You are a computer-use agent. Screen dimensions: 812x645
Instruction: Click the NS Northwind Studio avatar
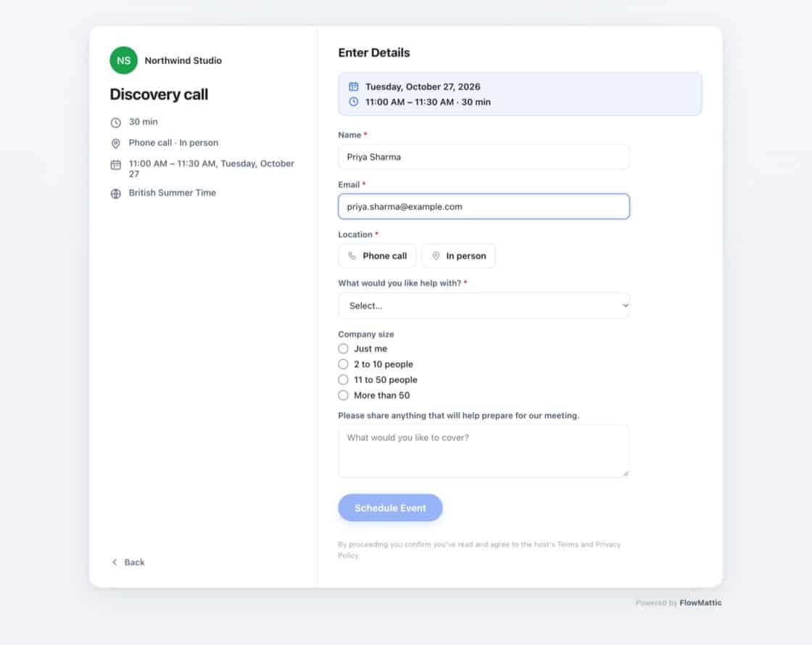(123, 61)
